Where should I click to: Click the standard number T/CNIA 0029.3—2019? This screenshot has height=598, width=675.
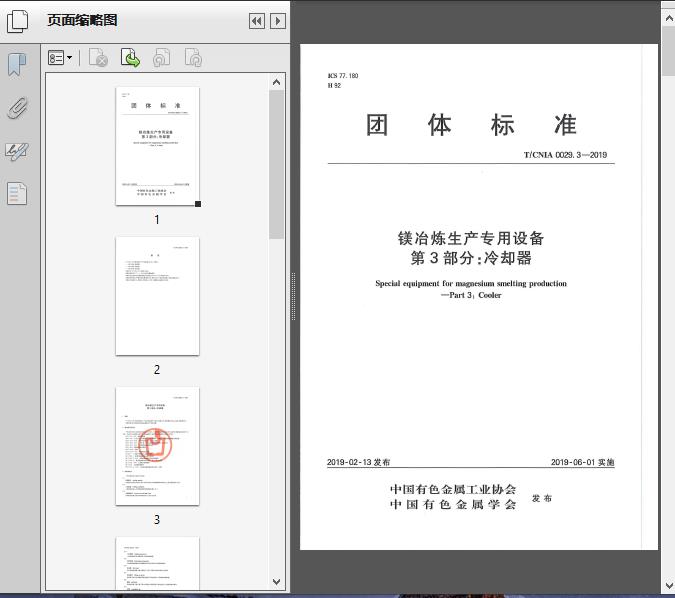point(565,155)
